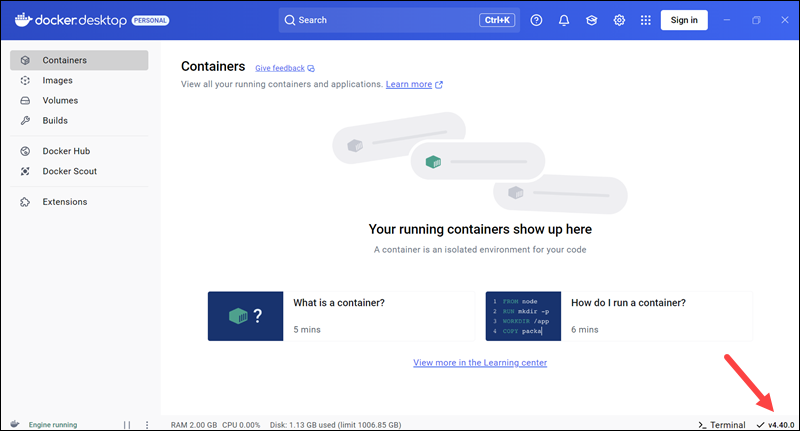Click into the Search field

click(399, 20)
